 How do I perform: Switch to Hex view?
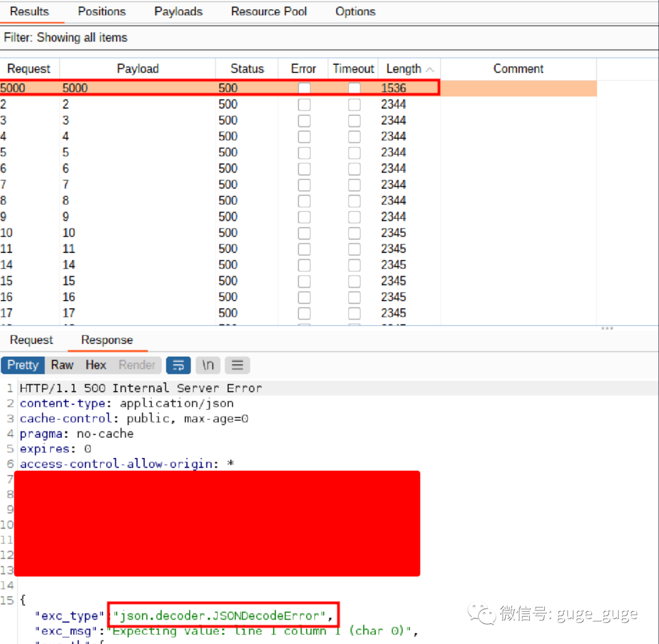(96, 365)
